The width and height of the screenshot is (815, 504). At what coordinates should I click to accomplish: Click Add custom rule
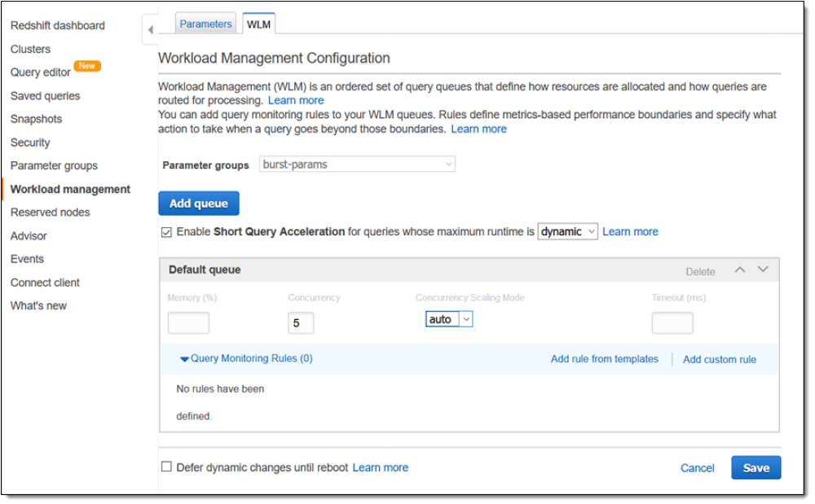[x=720, y=360]
